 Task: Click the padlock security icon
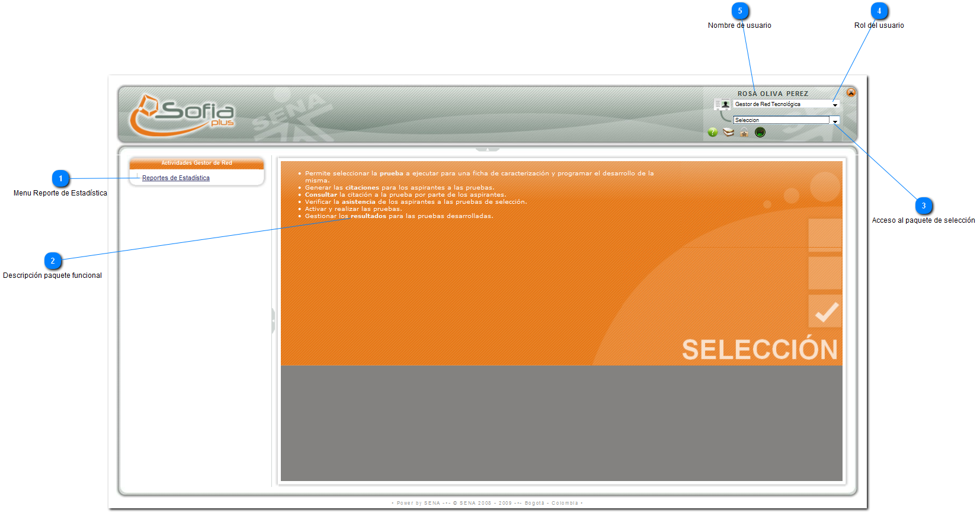(x=744, y=132)
